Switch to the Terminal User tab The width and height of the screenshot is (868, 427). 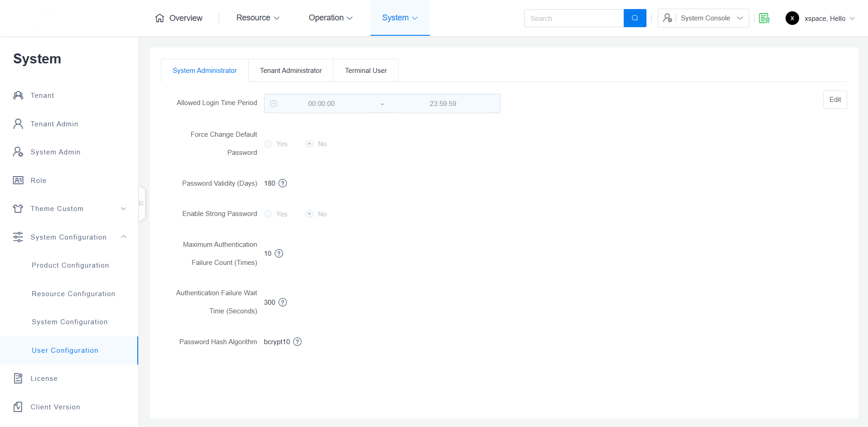click(x=366, y=71)
